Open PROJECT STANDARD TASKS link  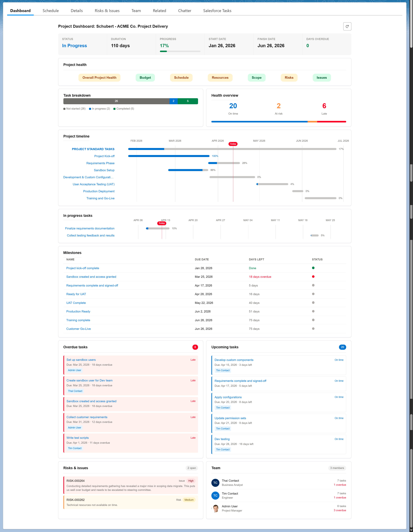point(93,149)
